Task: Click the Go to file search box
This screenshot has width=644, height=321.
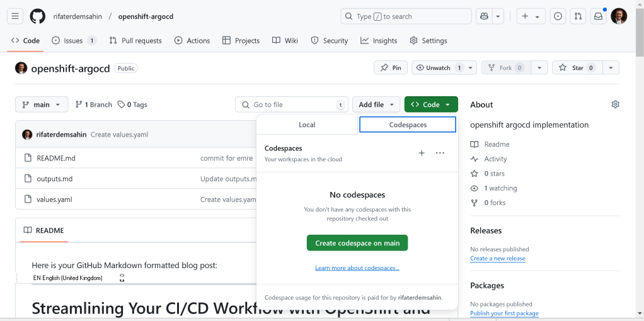Action: click(x=292, y=104)
